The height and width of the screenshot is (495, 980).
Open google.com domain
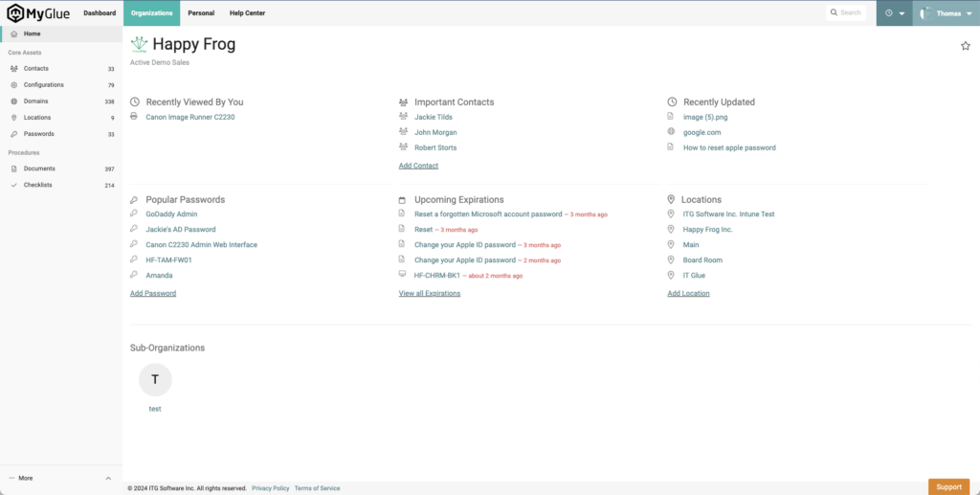tap(702, 132)
